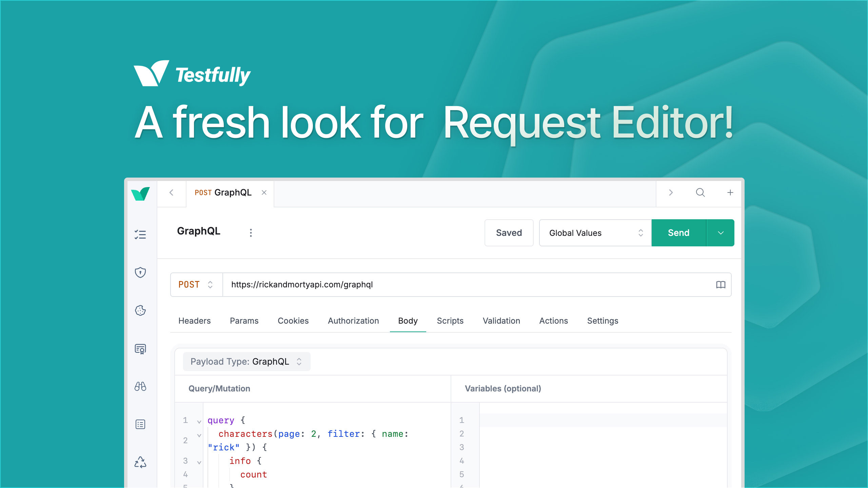Open the shield security icon in sidebar

tap(140, 272)
